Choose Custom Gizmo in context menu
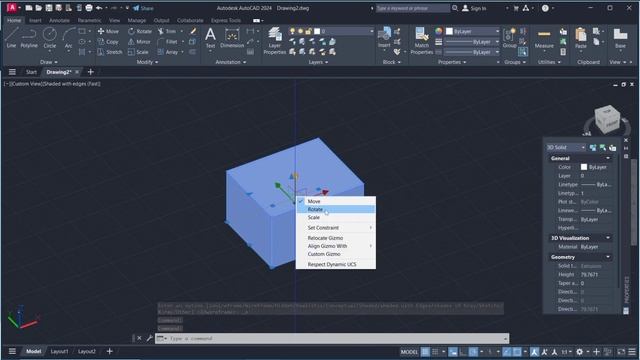 click(336, 254)
